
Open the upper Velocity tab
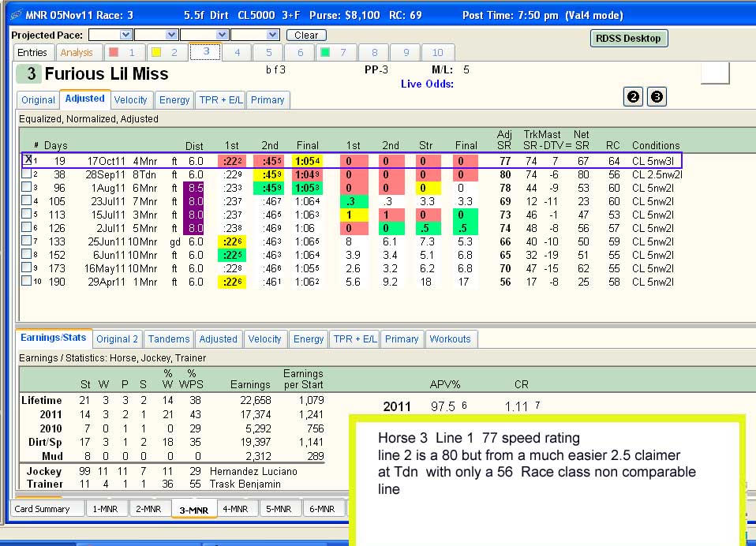(131, 99)
